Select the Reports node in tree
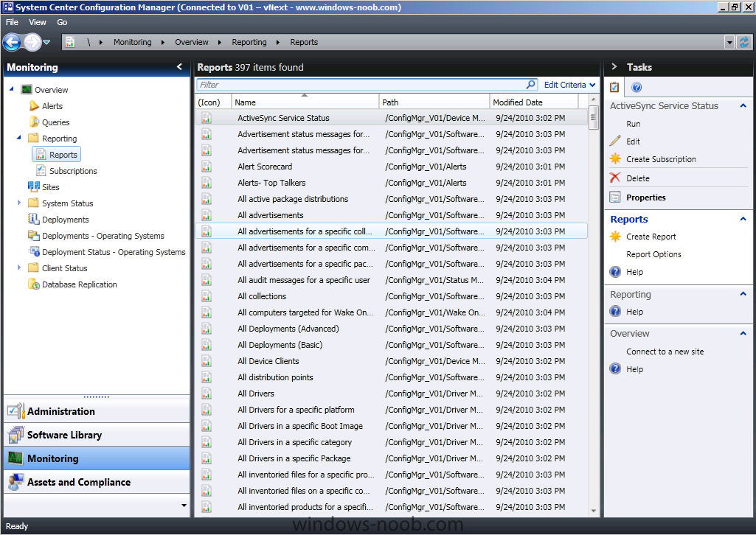The height and width of the screenshot is (535, 756). point(56,155)
